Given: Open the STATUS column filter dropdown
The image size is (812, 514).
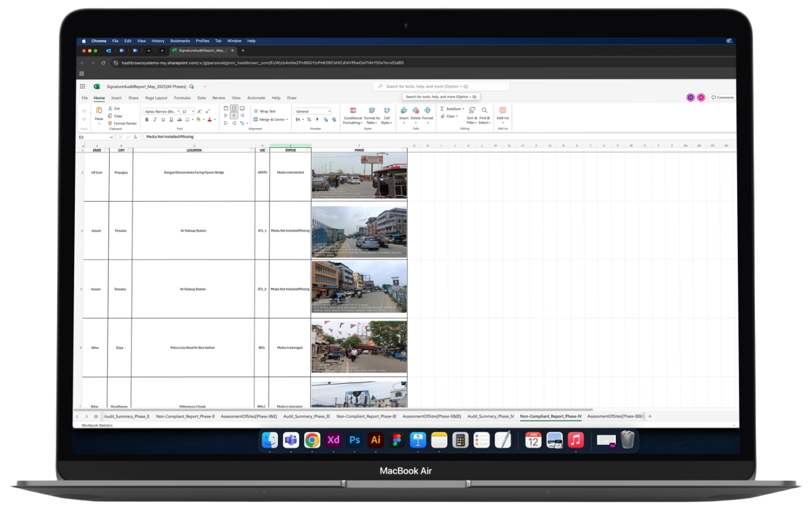Looking at the screenshot, I should tap(308, 150).
